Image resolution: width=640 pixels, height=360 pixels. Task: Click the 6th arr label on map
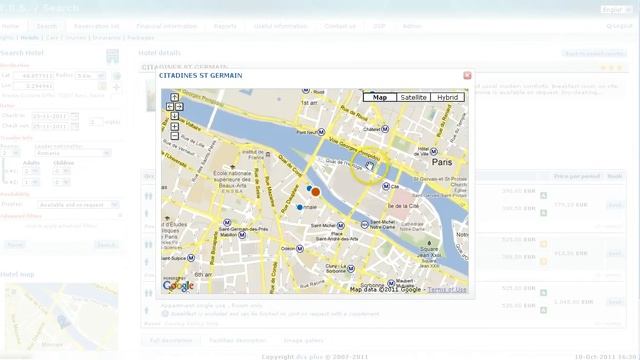point(203,275)
